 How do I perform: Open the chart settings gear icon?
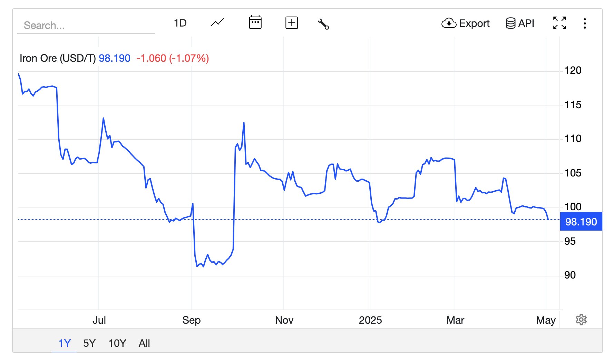581,320
